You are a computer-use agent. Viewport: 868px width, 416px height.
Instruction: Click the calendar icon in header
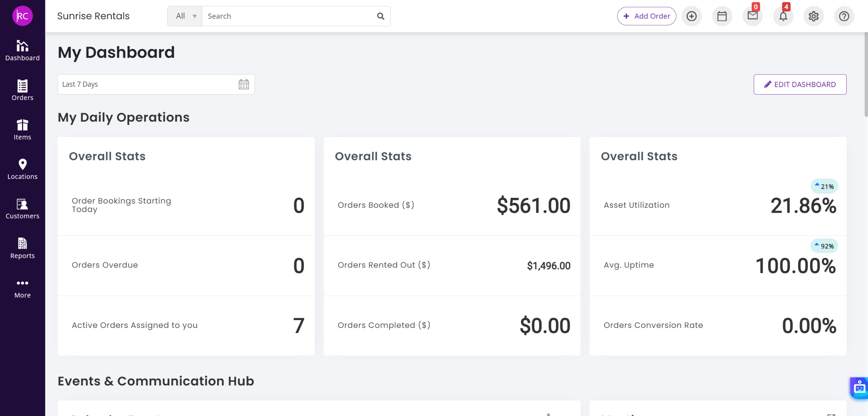point(722,16)
